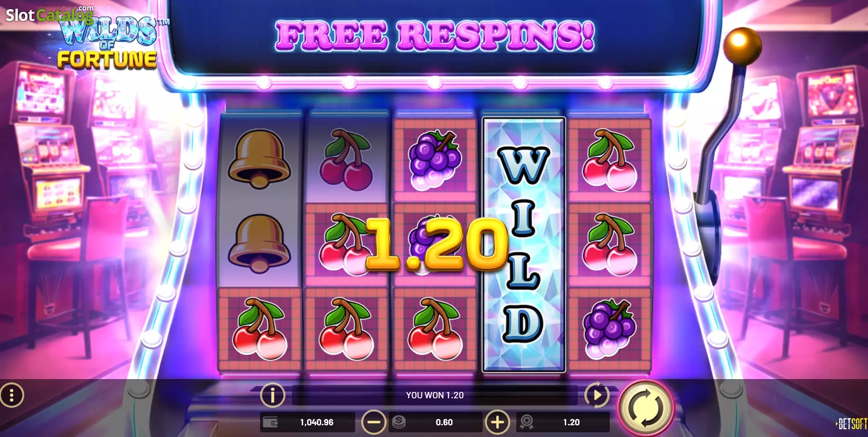868x437 pixels.
Task: Open the three-dot game menu
Action: pyautogui.click(x=12, y=395)
